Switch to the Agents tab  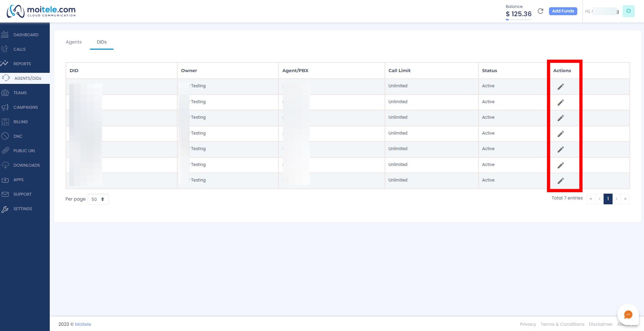pyautogui.click(x=73, y=42)
